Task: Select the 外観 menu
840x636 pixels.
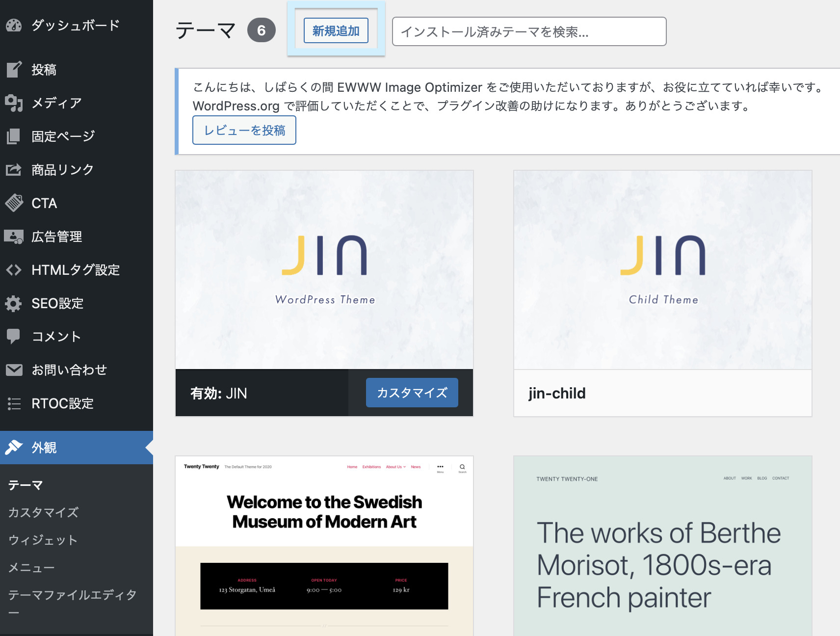Action: point(77,448)
